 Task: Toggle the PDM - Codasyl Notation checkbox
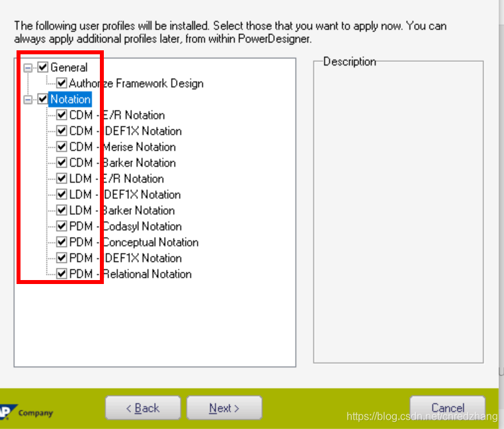click(x=62, y=226)
